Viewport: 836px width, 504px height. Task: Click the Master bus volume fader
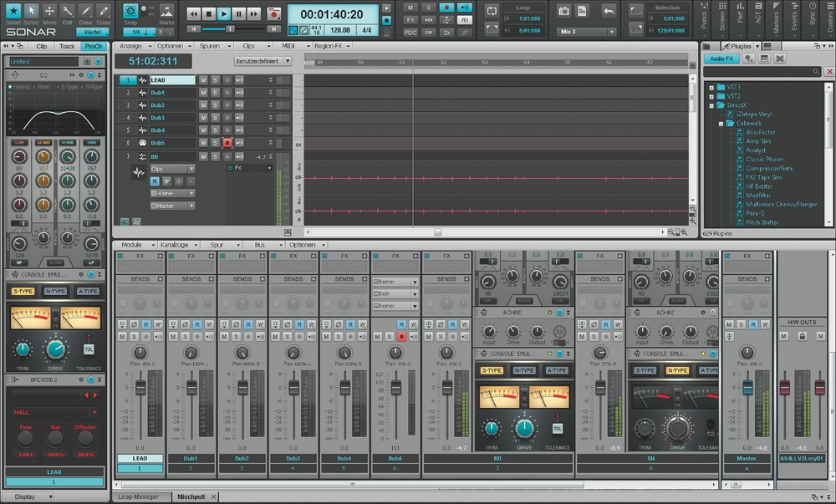pos(747,387)
